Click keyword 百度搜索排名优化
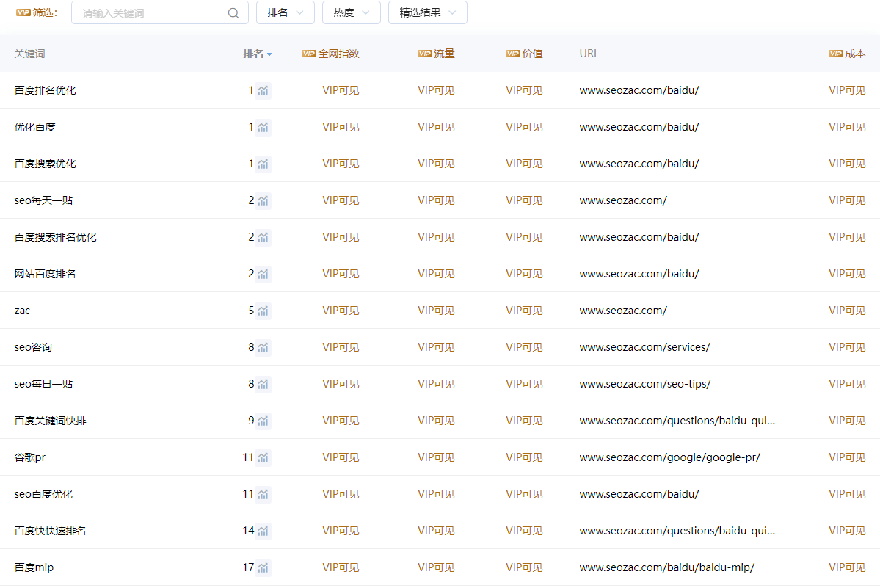Image resolution: width=880 pixels, height=588 pixels. [x=55, y=237]
